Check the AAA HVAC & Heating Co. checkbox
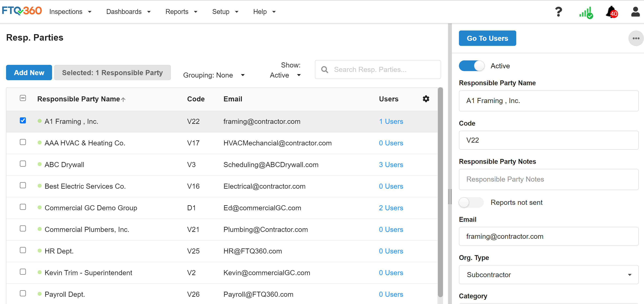 pyautogui.click(x=23, y=142)
